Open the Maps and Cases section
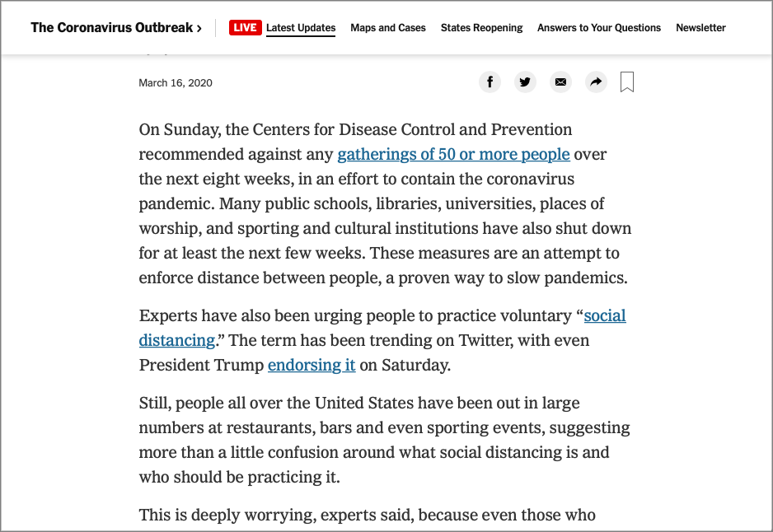 [x=388, y=28]
